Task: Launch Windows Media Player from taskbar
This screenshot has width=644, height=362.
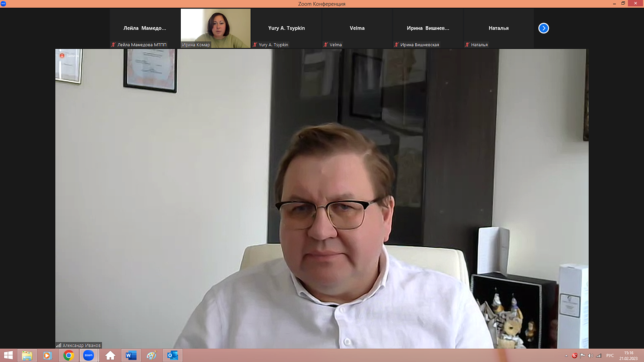Action: (x=48, y=355)
